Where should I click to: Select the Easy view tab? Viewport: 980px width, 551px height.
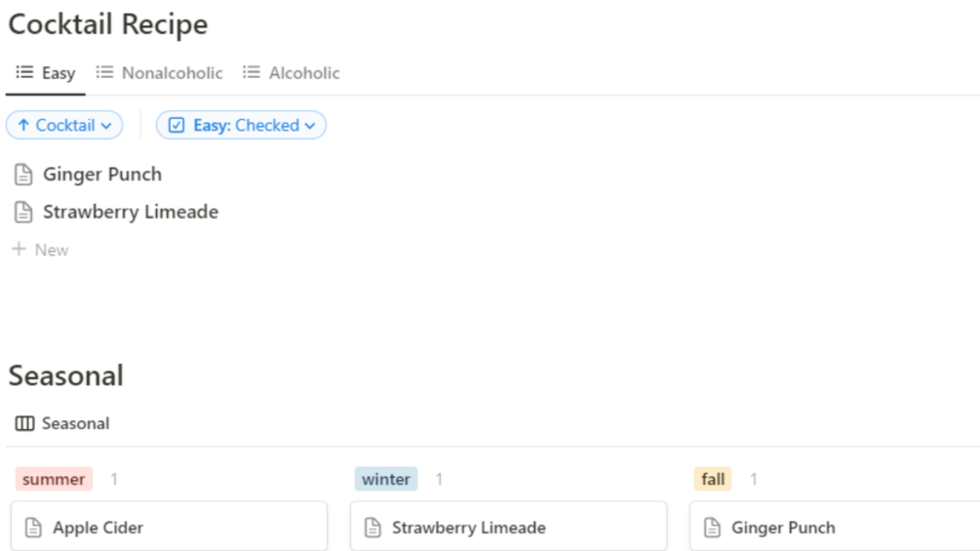(58, 73)
